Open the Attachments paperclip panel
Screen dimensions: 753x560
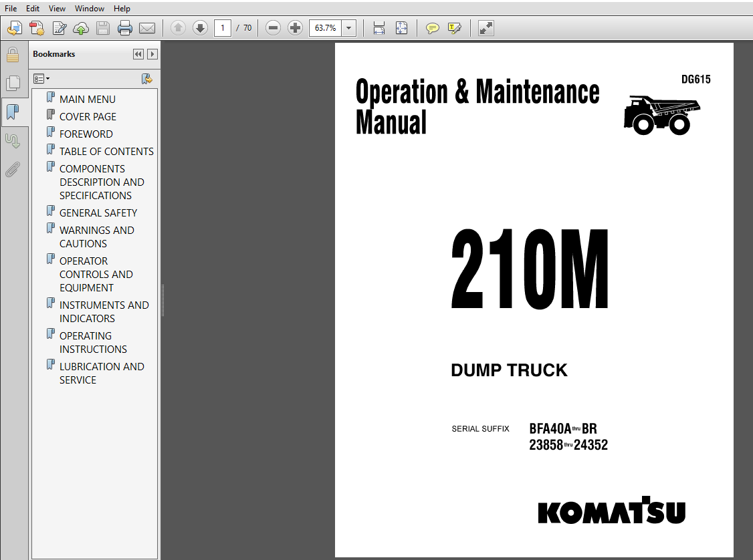click(x=13, y=169)
